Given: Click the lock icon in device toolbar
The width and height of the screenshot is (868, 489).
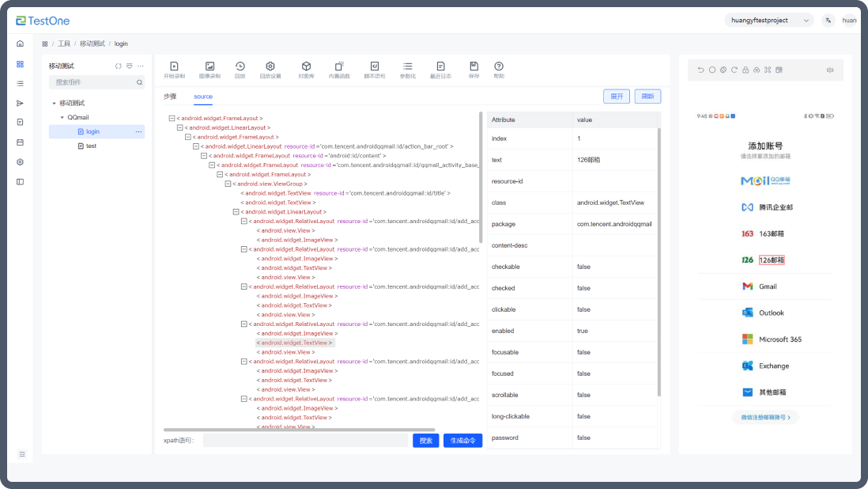Looking at the screenshot, I should click(745, 70).
